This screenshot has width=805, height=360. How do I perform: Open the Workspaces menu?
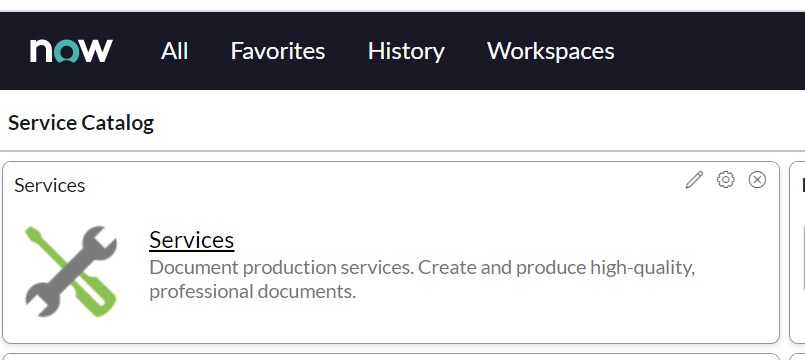click(x=550, y=51)
